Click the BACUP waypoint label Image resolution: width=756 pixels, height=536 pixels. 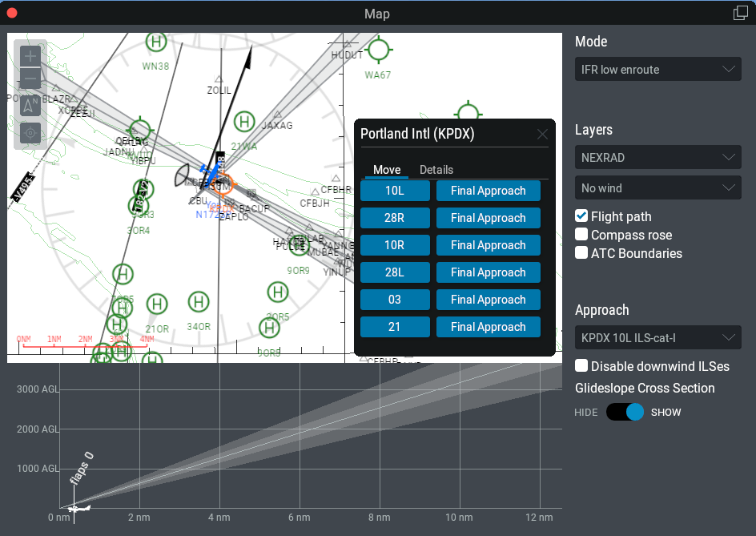[x=254, y=209]
